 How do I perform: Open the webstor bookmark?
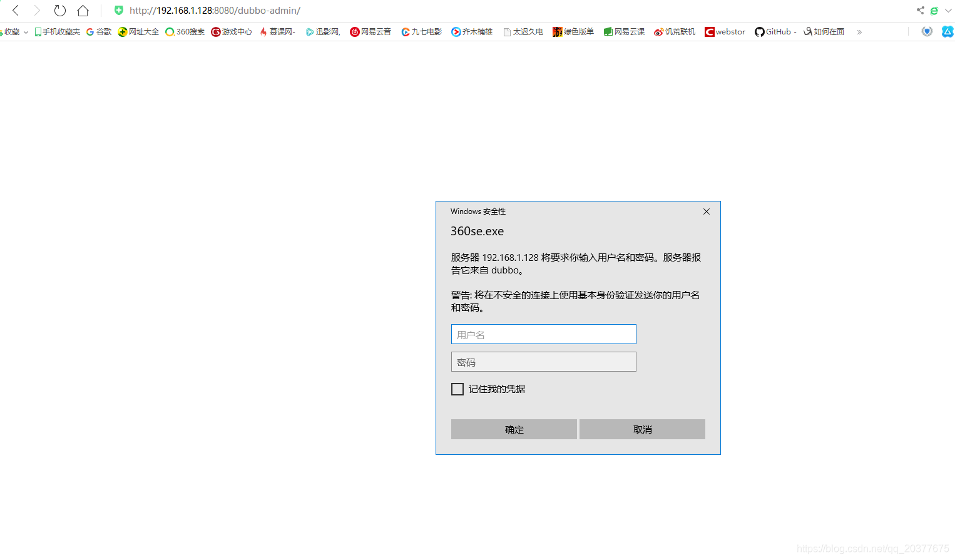pyautogui.click(x=725, y=32)
